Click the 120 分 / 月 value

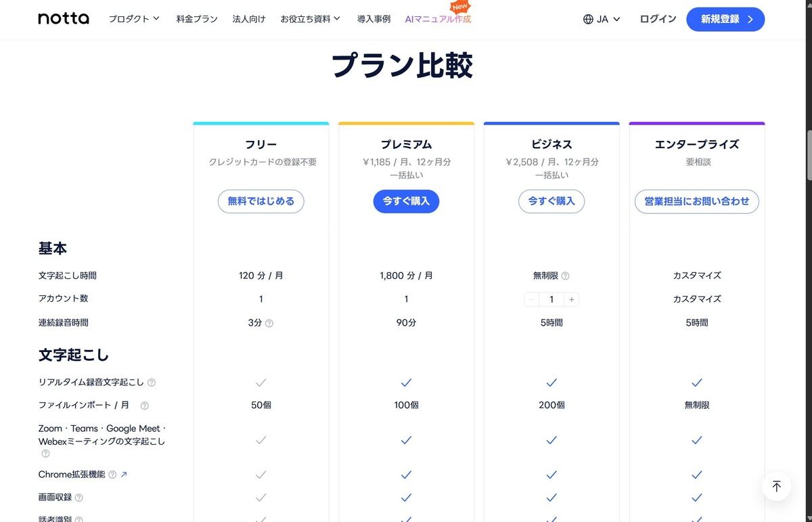[261, 276]
